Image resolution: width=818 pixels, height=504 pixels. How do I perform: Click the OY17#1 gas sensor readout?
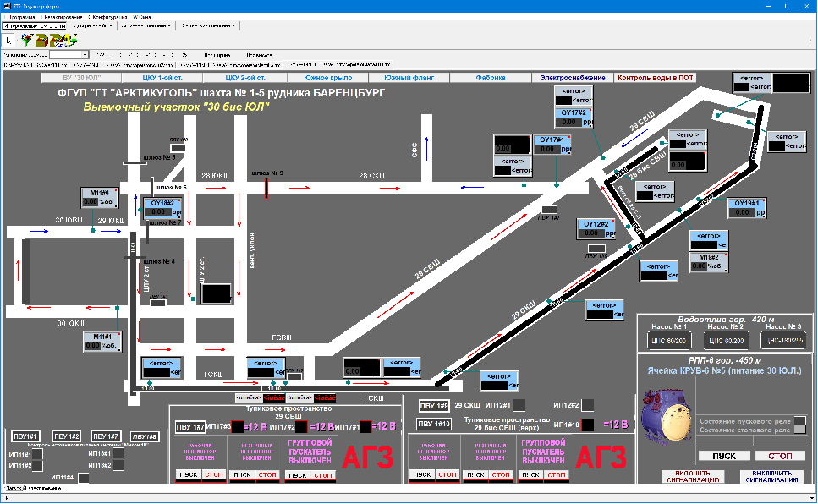coord(552,145)
